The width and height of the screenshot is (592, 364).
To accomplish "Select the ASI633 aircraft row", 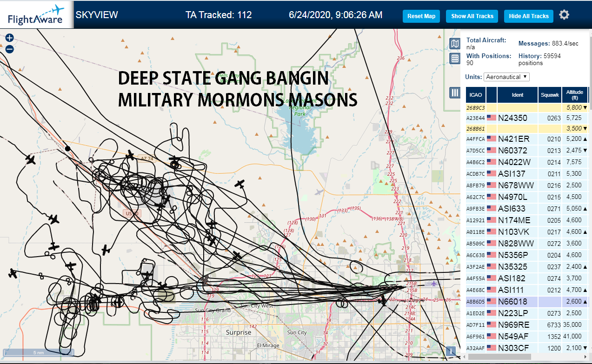I will coord(527,208).
